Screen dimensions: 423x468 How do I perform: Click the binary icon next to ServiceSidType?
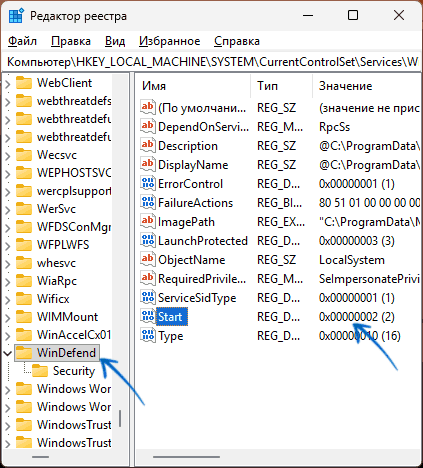click(148, 298)
